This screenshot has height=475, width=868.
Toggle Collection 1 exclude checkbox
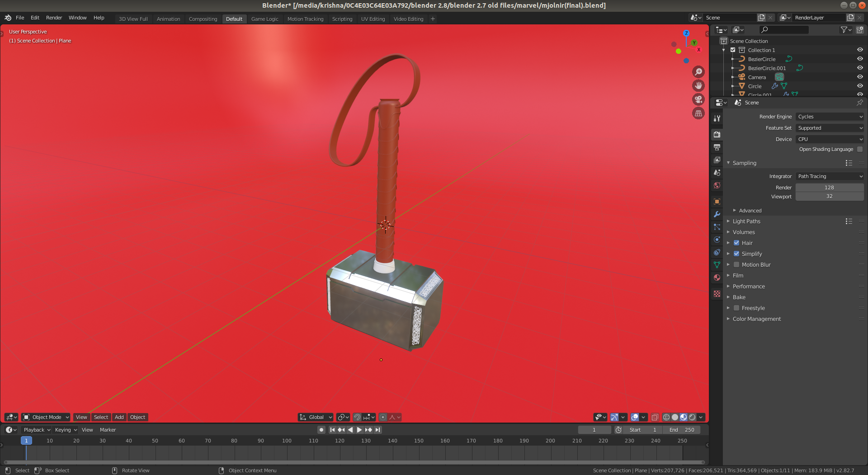[733, 50]
